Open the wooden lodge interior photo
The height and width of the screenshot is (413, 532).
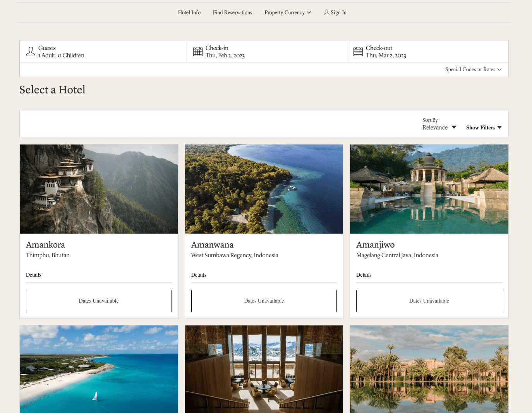click(264, 369)
